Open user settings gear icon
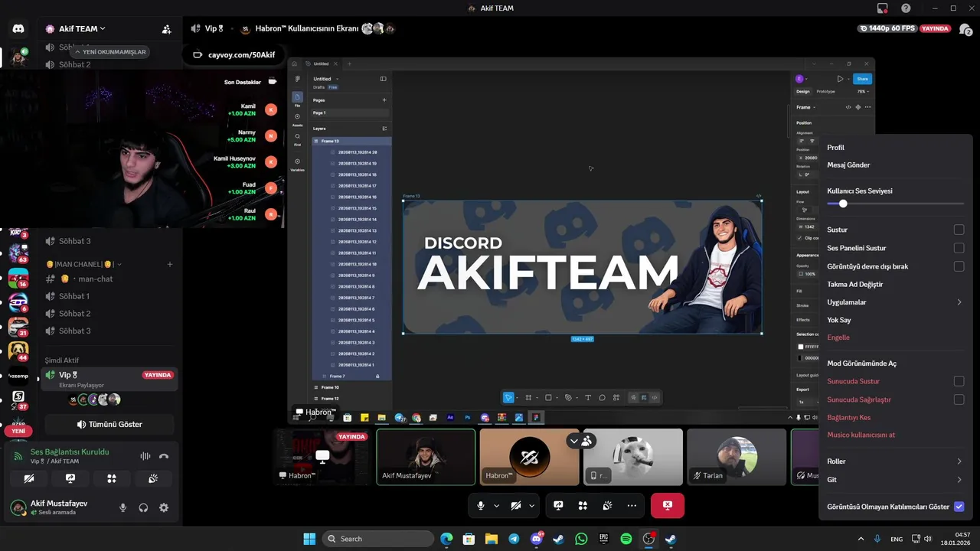The image size is (980, 551). click(x=164, y=507)
